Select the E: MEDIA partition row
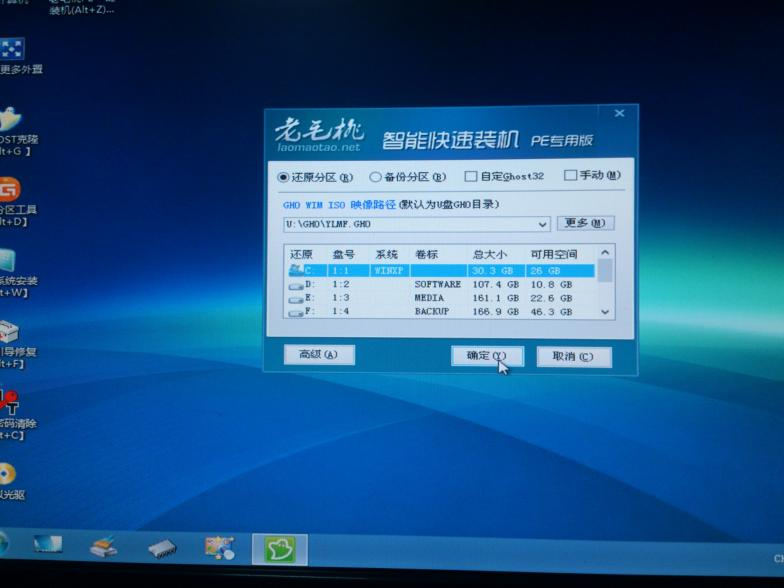Screen dimensions: 784x588 coord(440,298)
